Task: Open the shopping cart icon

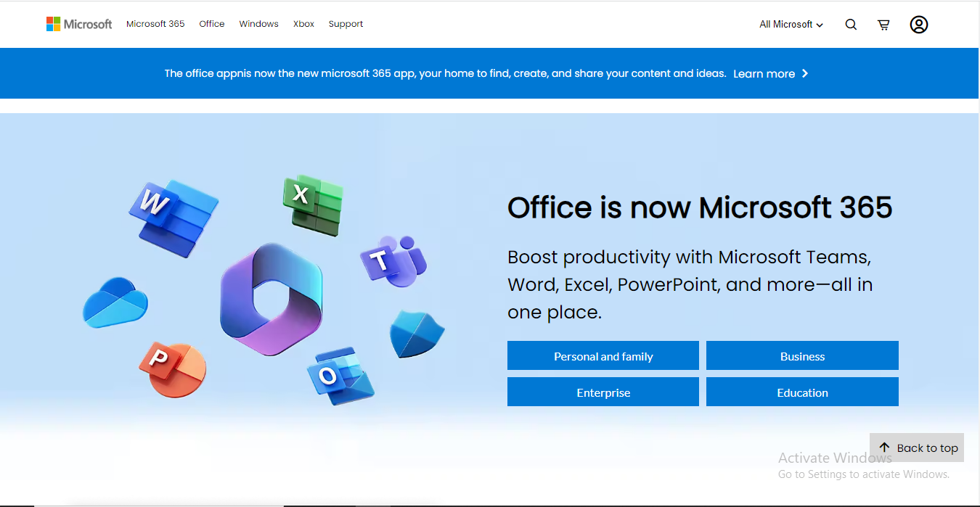Action: 883,25
